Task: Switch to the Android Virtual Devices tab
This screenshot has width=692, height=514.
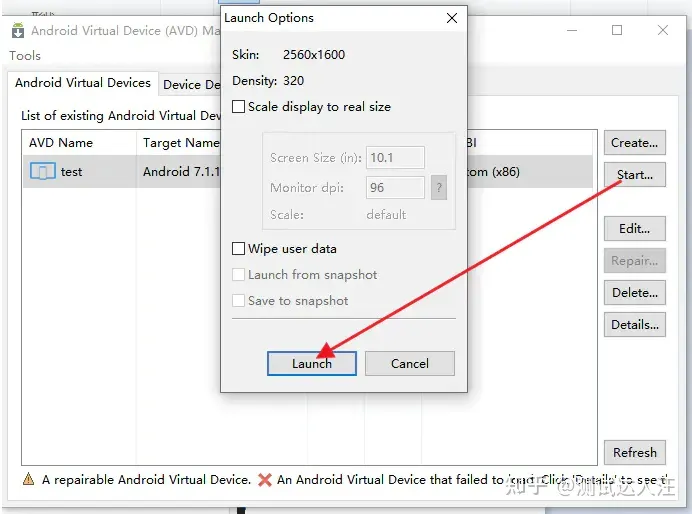Action: pyautogui.click(x=83, y=83)
